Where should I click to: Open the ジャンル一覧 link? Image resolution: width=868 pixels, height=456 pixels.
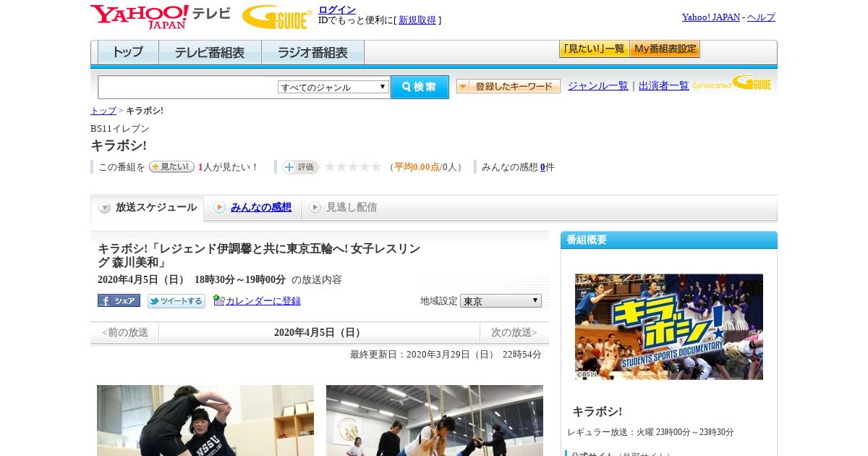pyautogui.click(x=598, y=85)
